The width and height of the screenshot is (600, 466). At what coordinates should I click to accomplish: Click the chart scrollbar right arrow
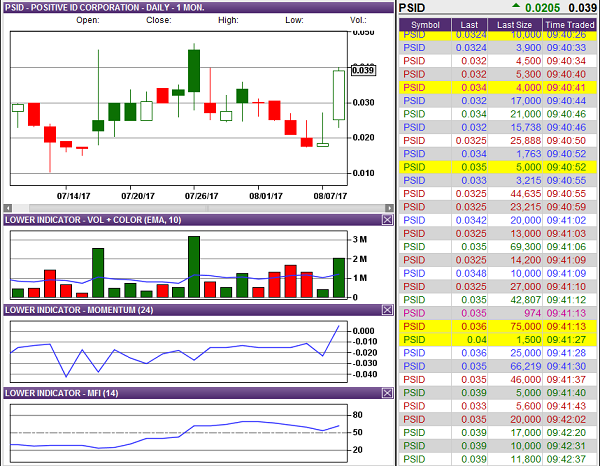tap(389, 208)
